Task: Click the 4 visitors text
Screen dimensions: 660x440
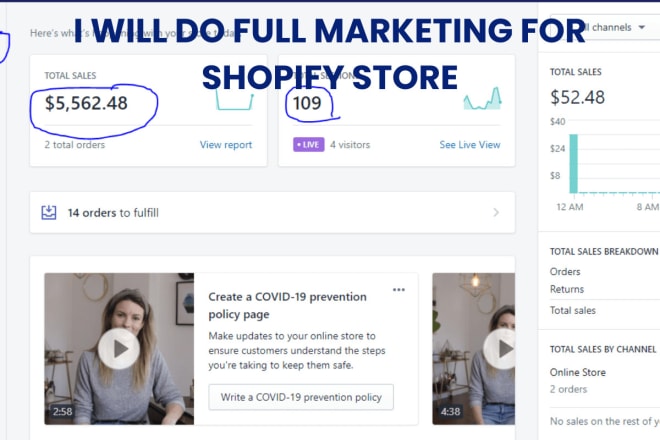Action: (x=350, y=145)
